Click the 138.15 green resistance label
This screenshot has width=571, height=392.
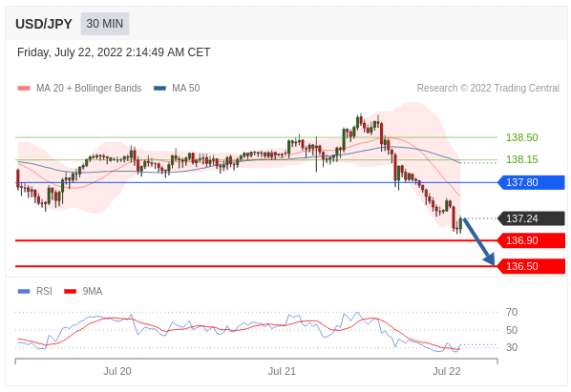coord(522,159)
